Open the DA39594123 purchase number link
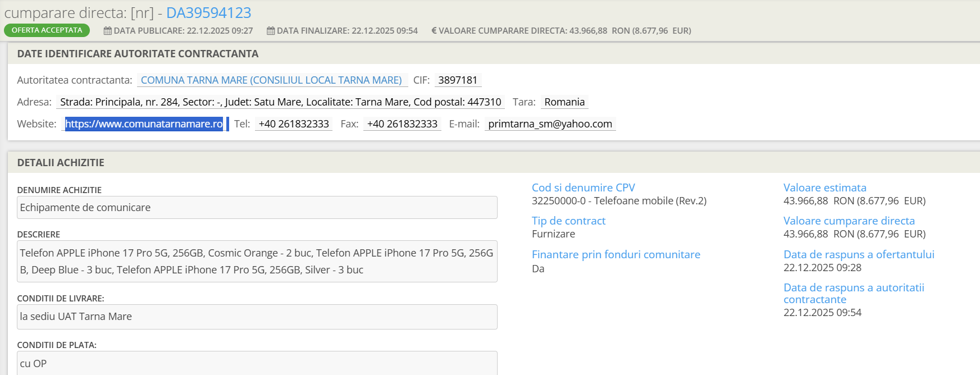 [x=208, y=12]
